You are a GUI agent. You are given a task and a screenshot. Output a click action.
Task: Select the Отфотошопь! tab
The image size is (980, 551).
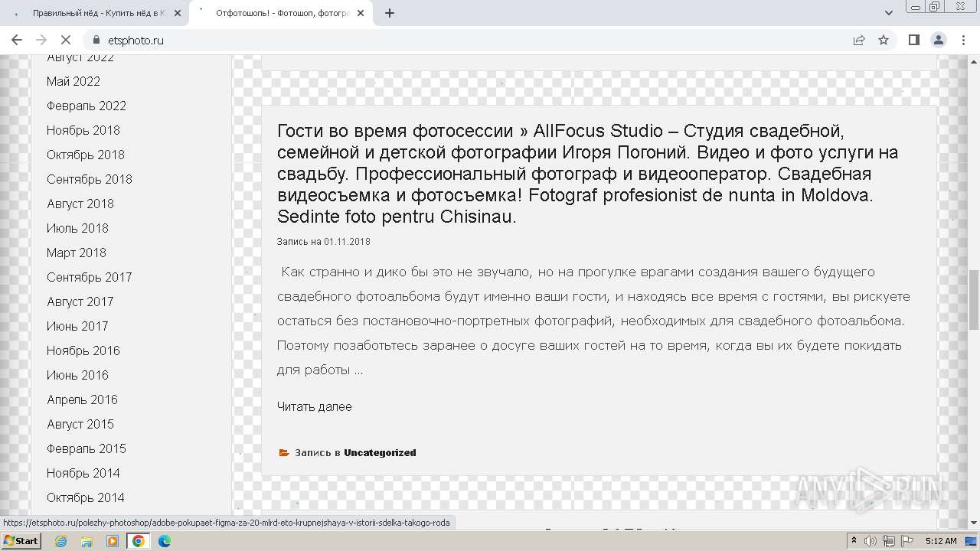click(x=281, y=13)
